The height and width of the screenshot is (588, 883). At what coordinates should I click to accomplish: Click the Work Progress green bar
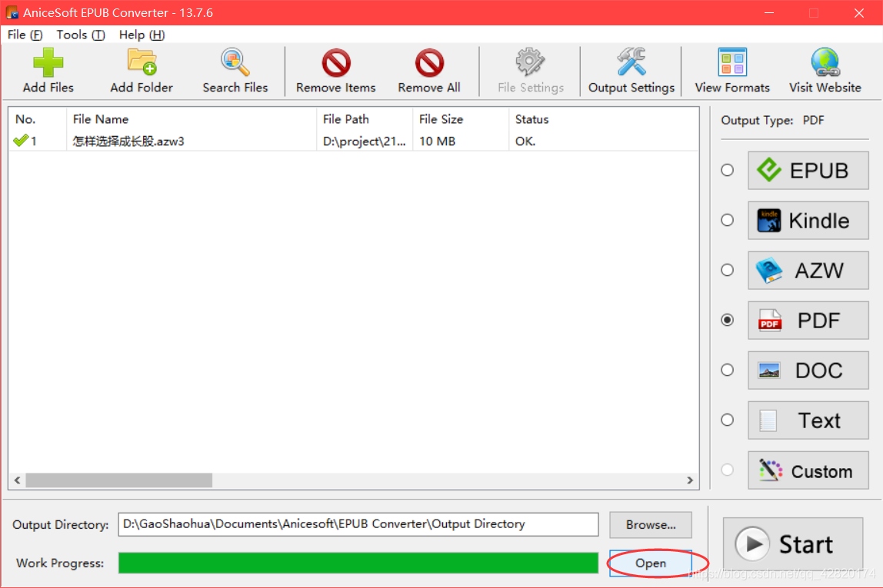pos(358,563)
